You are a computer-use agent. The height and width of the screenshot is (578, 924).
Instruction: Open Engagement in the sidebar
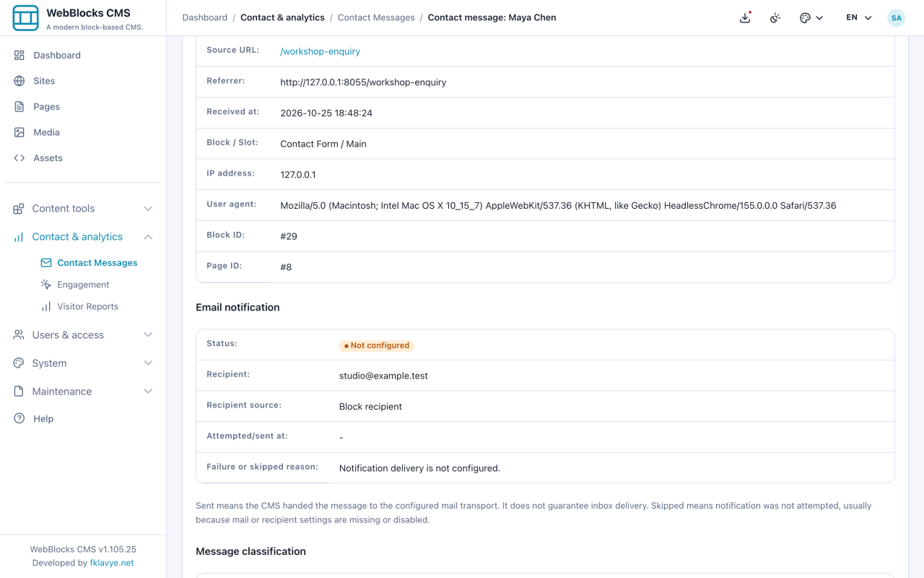point(83,285)
